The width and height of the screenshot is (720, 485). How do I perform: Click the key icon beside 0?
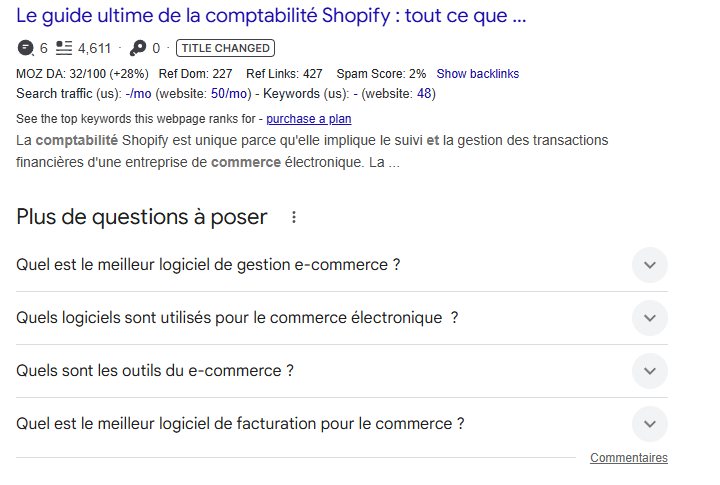click(x=138, y=48)
